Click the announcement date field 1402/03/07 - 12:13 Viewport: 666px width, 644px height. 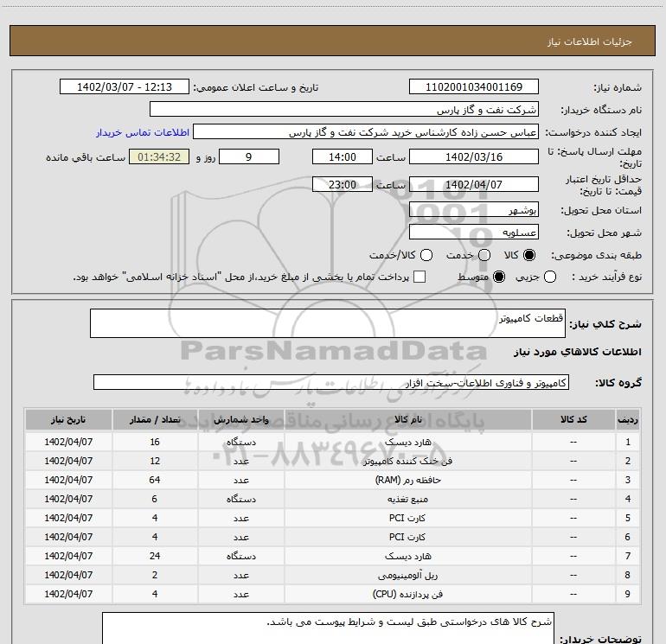125,86
